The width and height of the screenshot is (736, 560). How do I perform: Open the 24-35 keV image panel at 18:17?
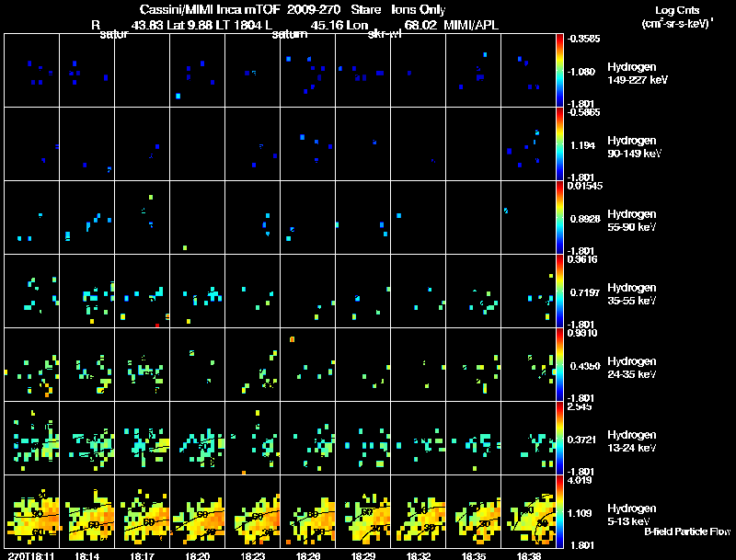tap(143, 364)
